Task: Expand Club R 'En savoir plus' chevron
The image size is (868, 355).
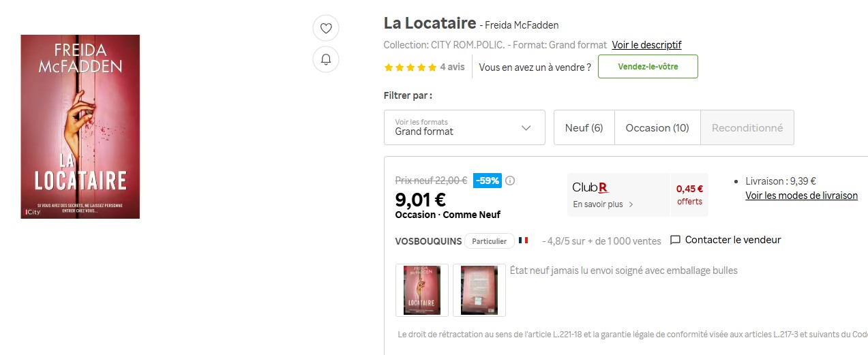Action: click(631, 204)
